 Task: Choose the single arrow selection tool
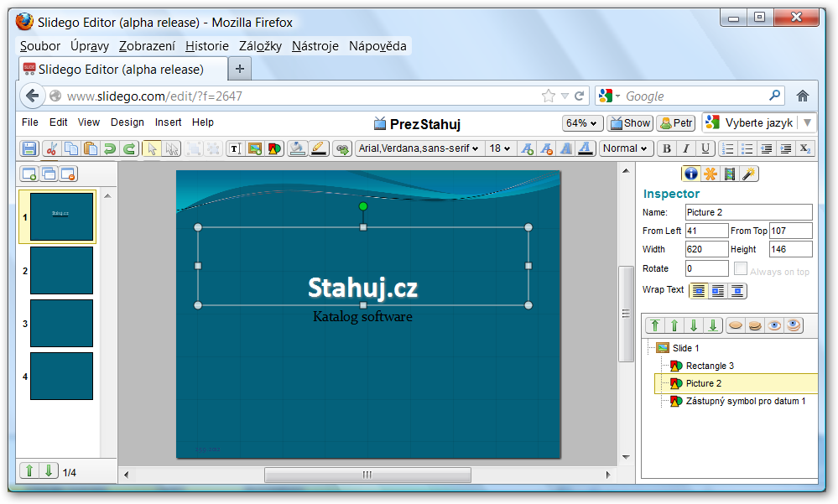[x=153, y=148]
